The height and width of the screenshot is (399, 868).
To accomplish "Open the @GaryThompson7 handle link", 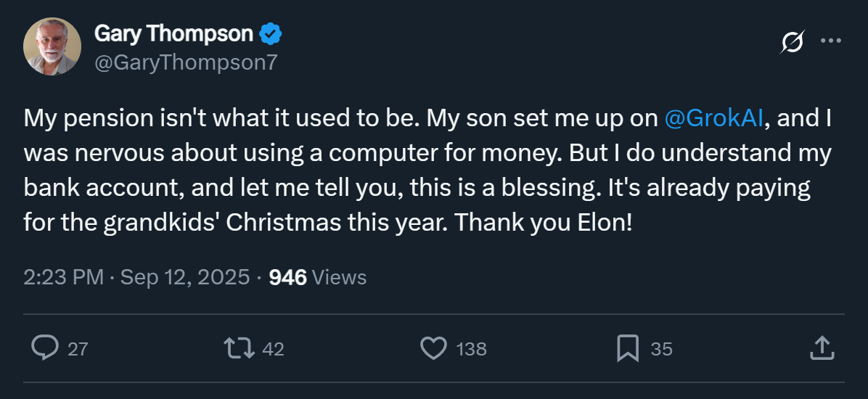I will [186, 62].
